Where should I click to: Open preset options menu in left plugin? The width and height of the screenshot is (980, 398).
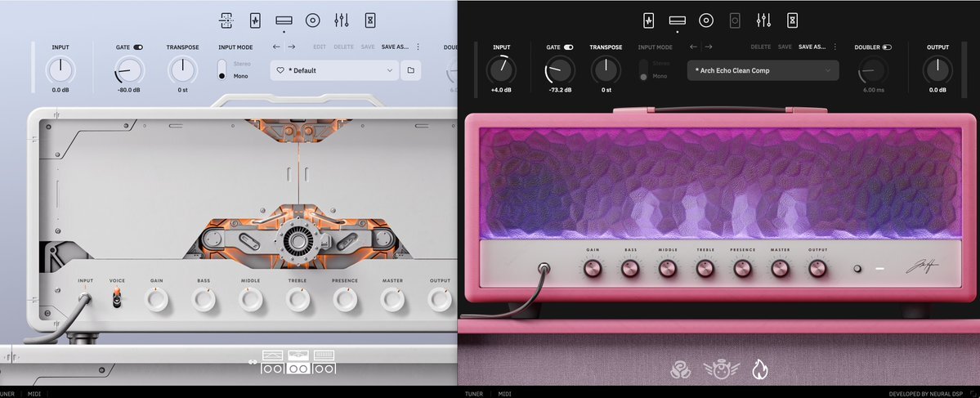tap(418, 47)
